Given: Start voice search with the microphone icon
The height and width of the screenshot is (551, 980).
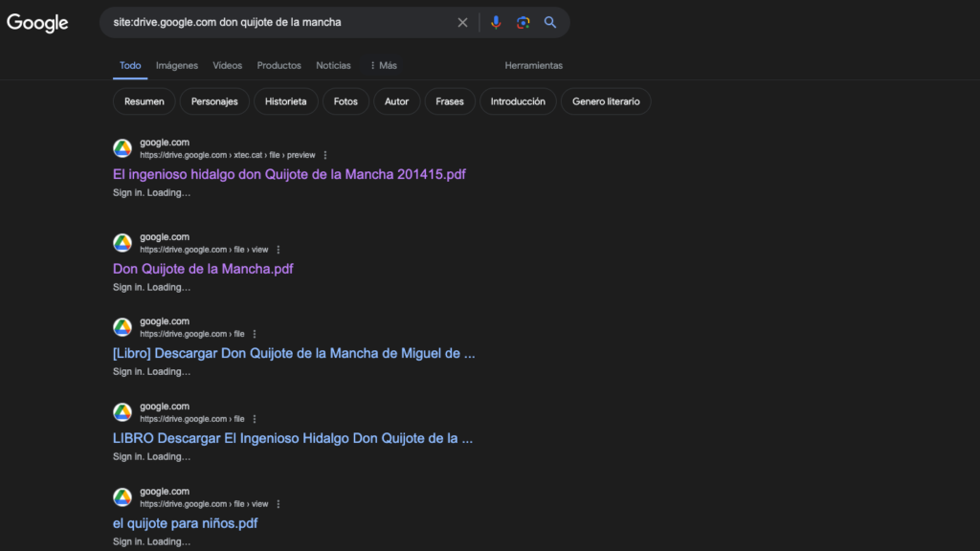Looking at the screenshot, I should pos(496,23).
